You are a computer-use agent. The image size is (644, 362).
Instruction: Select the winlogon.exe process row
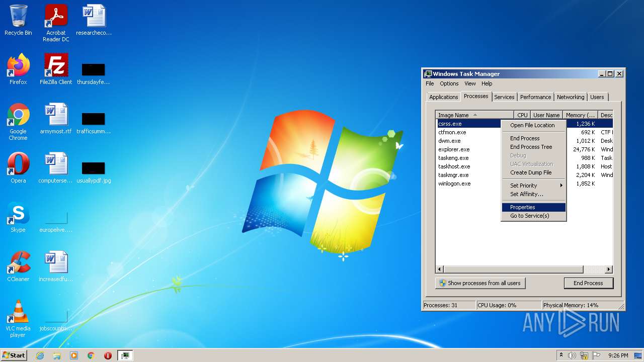(524, 184)
